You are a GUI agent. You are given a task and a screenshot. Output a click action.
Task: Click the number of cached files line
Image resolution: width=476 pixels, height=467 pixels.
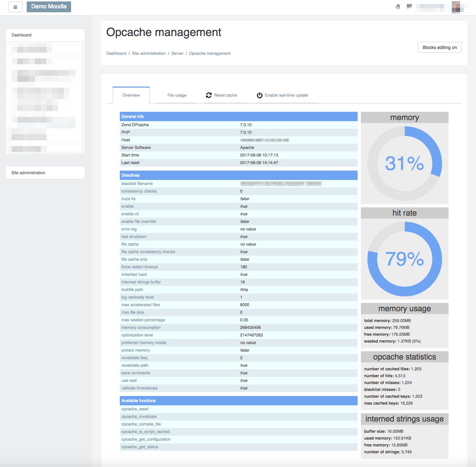pos(393,369)
